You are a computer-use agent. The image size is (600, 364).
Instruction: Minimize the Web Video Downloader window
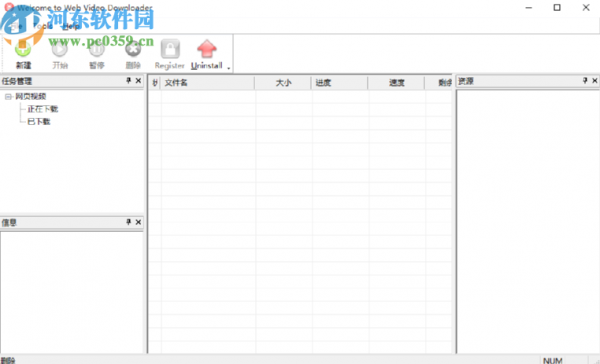528,8
